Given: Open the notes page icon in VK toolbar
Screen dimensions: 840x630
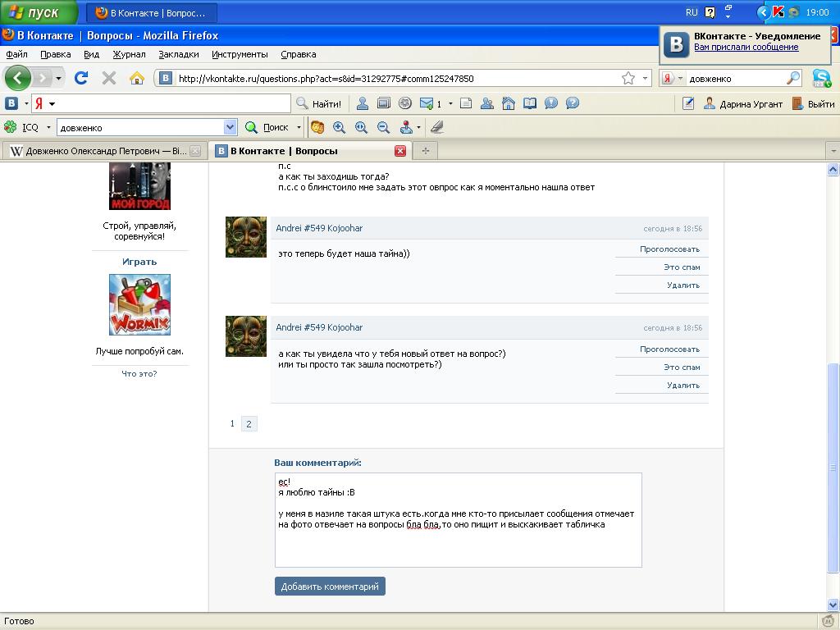Looking at the screenshot, I should 466,103.
